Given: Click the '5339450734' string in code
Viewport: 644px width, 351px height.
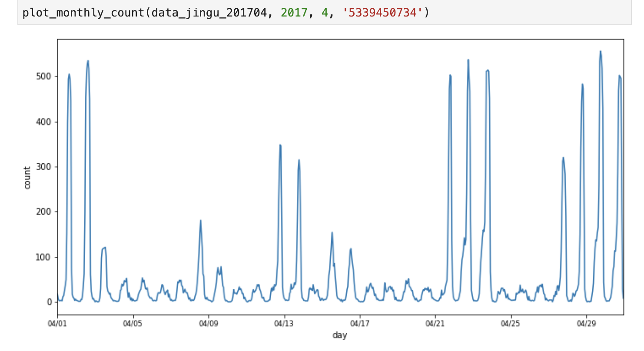Looking at the screenshot, I should [x=383, y=12].
